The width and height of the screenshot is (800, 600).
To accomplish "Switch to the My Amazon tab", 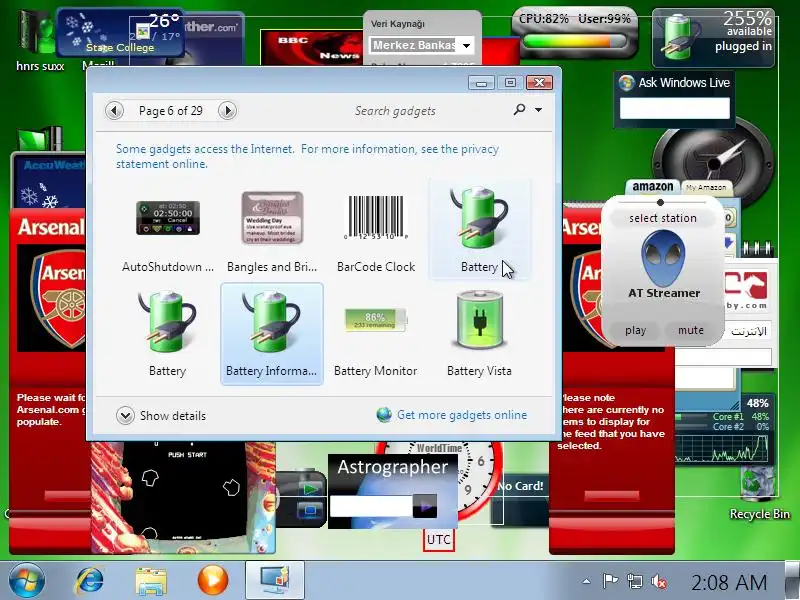I will (x=706, y=187).
